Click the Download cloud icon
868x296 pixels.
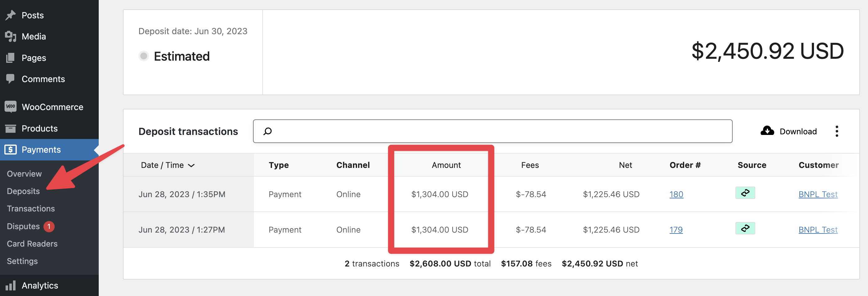pyautogui.click(x=767, y=131)
